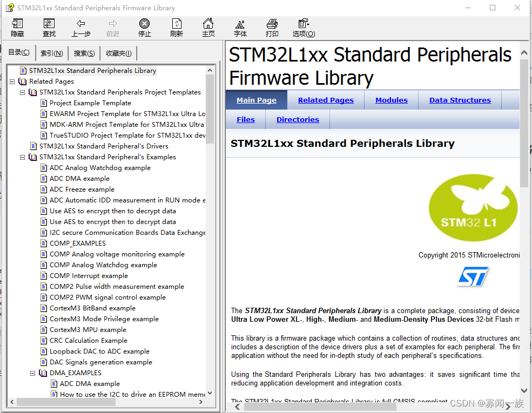Select Loopback DAC to ADC example
The height and width of the screenshot is (413, 532).
(99, 351)
